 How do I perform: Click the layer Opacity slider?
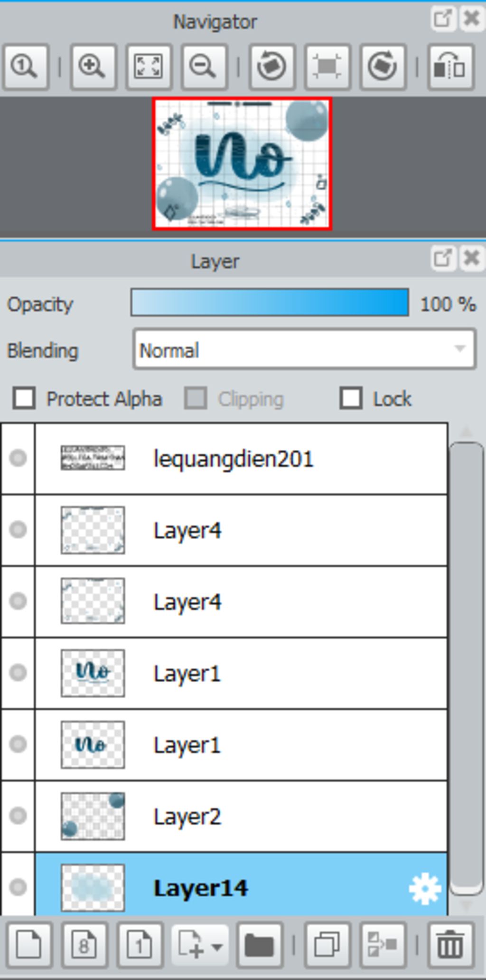pyautogui.click(x=270, y=303)
